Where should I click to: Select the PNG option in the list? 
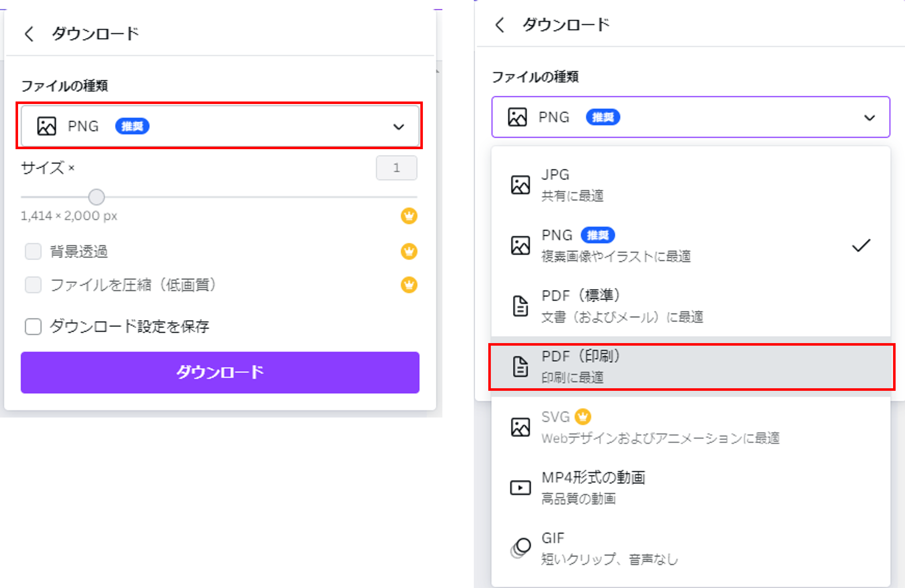[x=691, y=246]
